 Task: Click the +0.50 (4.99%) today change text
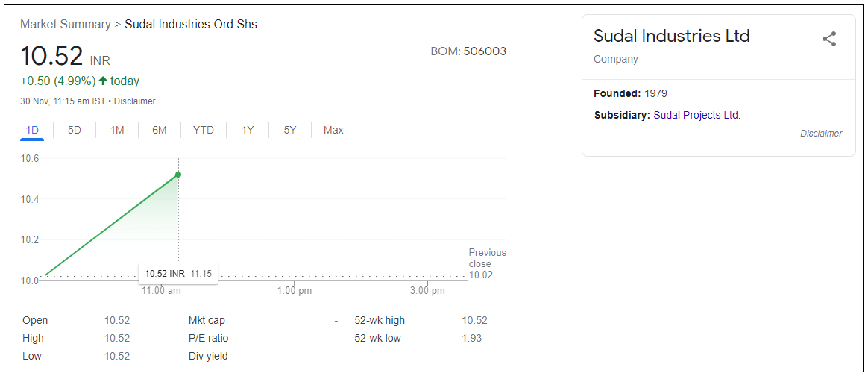80,81
